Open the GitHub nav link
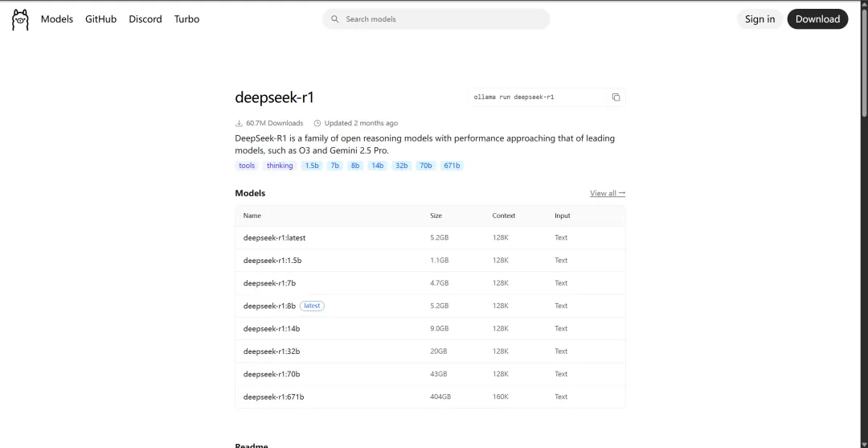The image size is (868, 448). tap(100, 18)
